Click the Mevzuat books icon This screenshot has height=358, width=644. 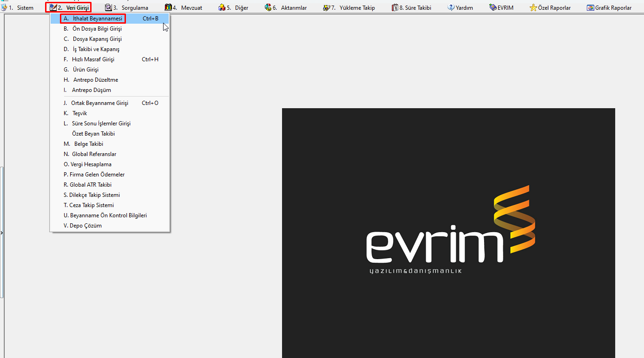pos(168,7)
